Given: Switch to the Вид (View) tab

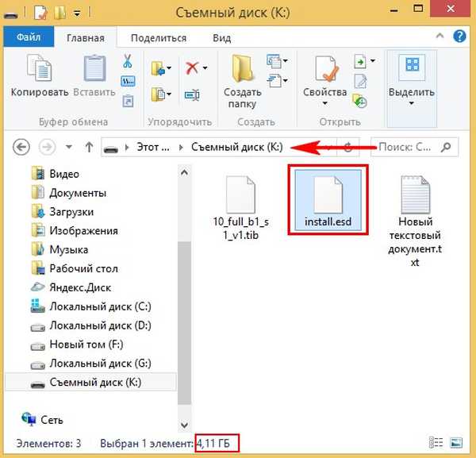Looking at the screenshot, I should tap(222, 38).
